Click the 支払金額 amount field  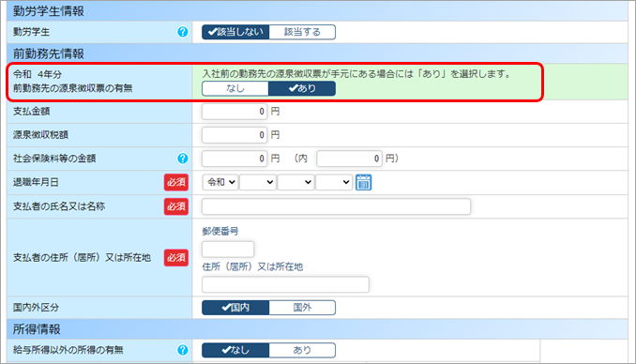click(235, 112)
